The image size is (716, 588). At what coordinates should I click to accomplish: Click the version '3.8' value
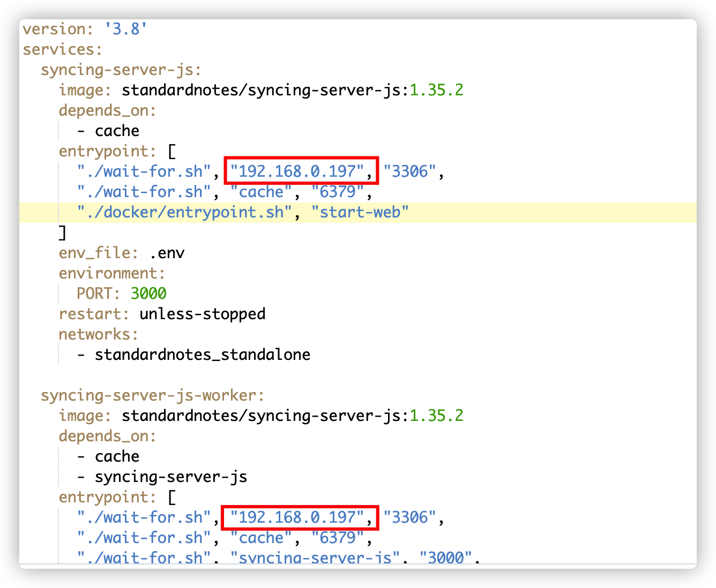click(x=126, y=29)
